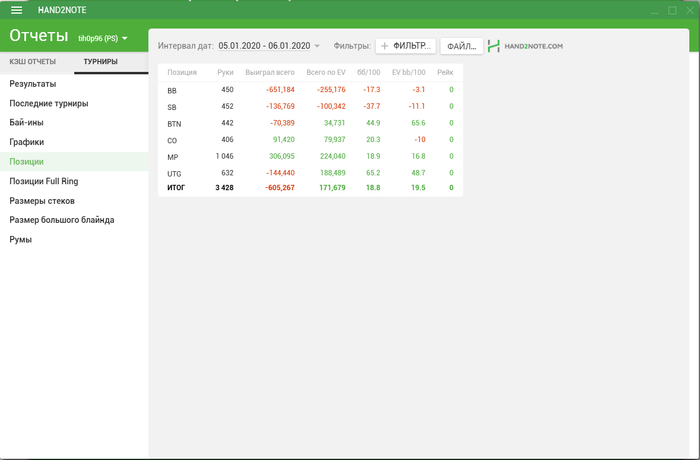Viewport: 700px width, 460px height.
Task: Open Бай-ины report
Action: point(26,122)
